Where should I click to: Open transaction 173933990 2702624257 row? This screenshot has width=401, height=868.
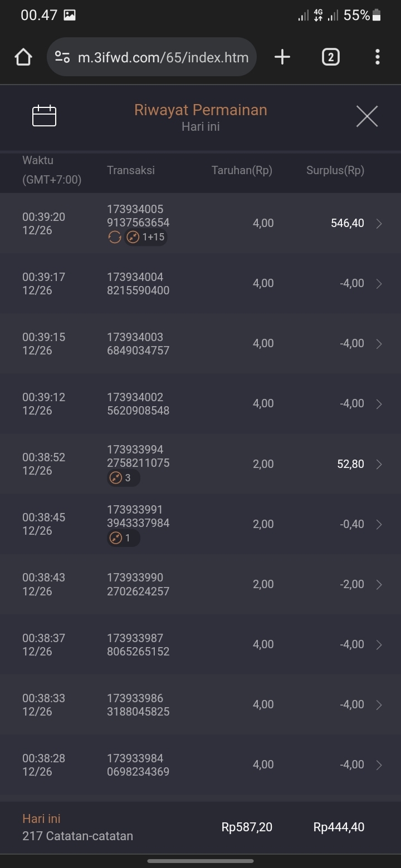coord(138,585)
